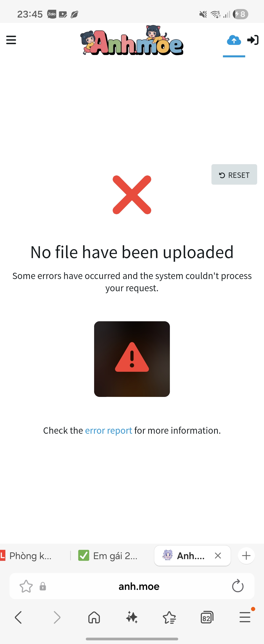Tap the anh.moe address bar

point(139,586)
